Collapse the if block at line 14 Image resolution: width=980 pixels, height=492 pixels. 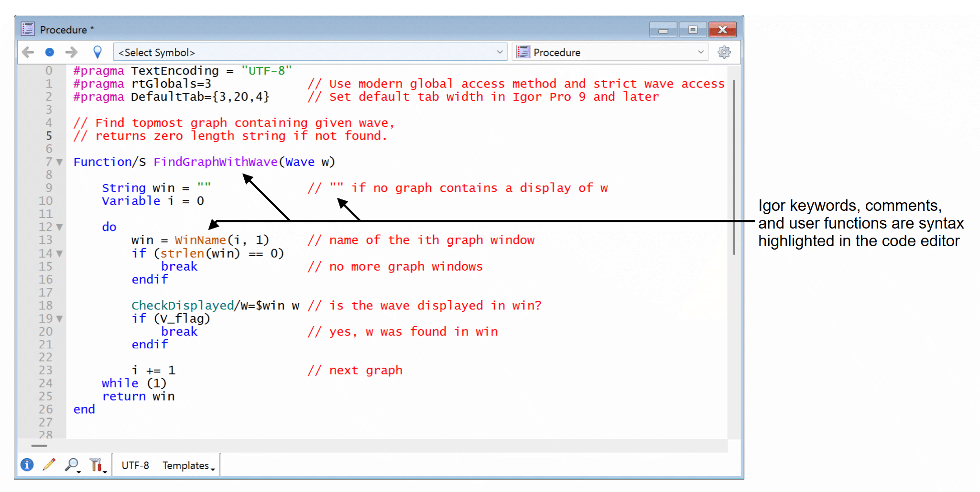coord(60,253)
